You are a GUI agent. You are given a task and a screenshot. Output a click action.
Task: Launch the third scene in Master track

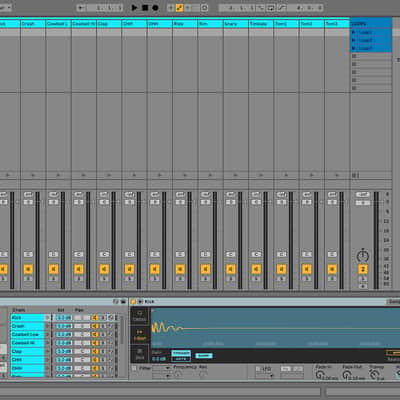[354, 48]
